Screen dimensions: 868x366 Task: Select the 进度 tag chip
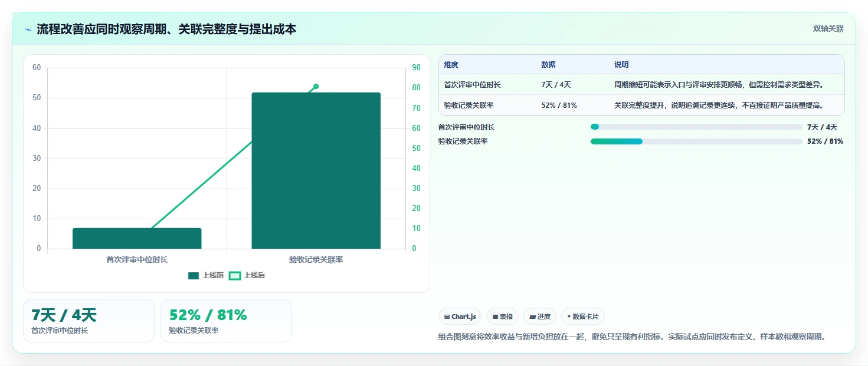(x=540, y=316)
